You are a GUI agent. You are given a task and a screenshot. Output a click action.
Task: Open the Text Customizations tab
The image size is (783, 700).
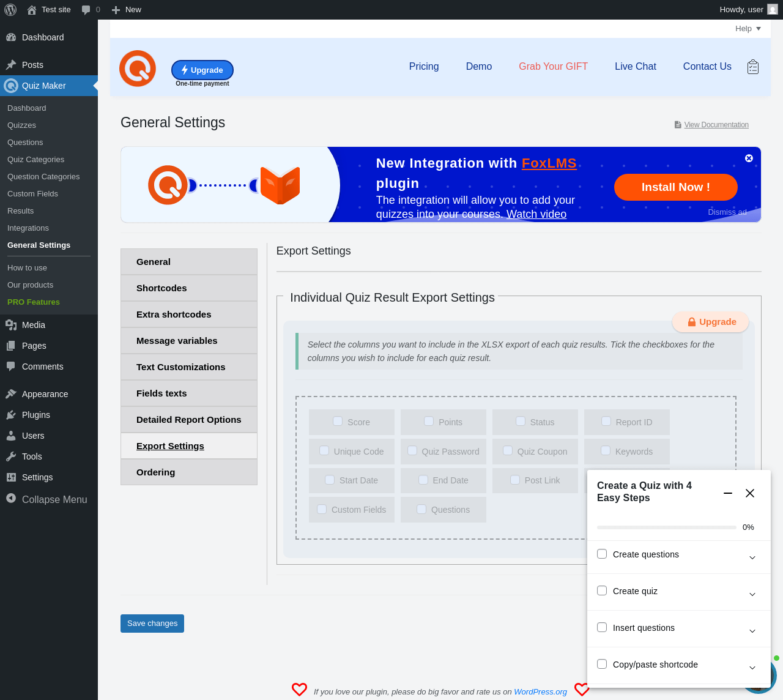189,367
